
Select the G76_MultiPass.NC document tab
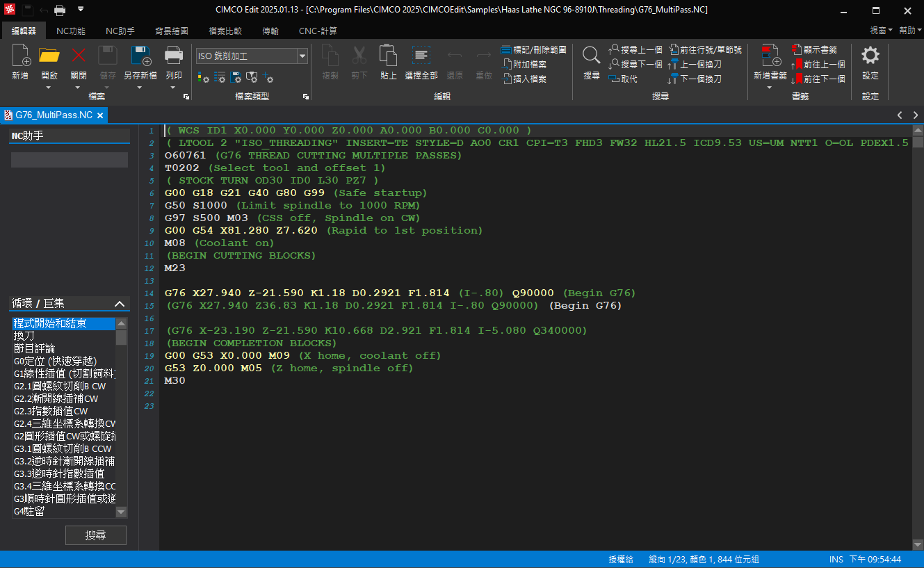click(x=54, y=115)
